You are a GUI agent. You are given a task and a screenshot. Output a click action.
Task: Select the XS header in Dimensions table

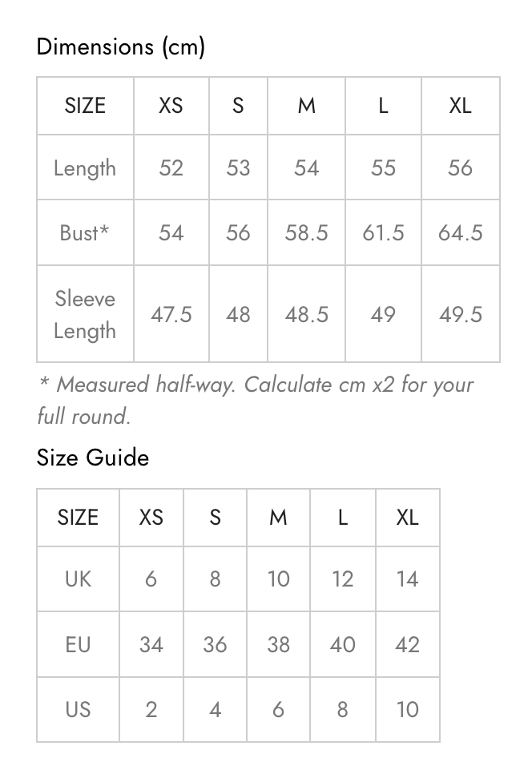(171, 106)
